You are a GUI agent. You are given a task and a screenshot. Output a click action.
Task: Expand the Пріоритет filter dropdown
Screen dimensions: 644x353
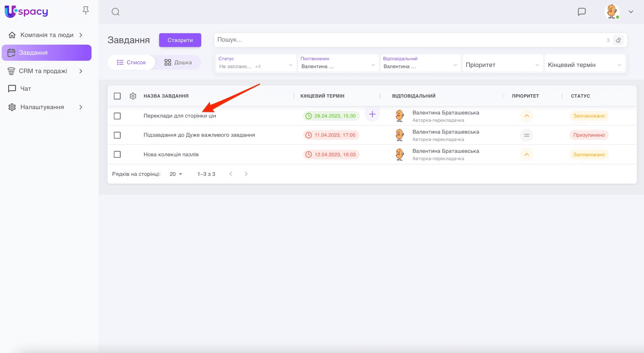pyautogui.click(x=502, y=65)
